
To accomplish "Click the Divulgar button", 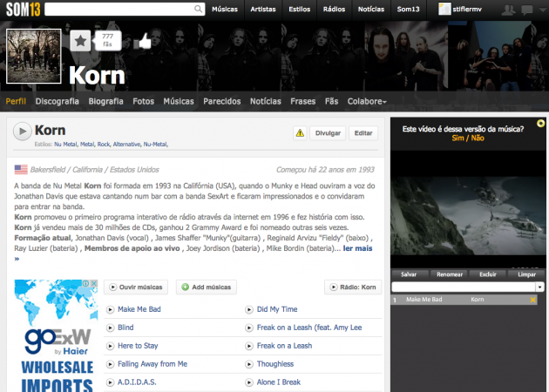I will coord(328,133).
